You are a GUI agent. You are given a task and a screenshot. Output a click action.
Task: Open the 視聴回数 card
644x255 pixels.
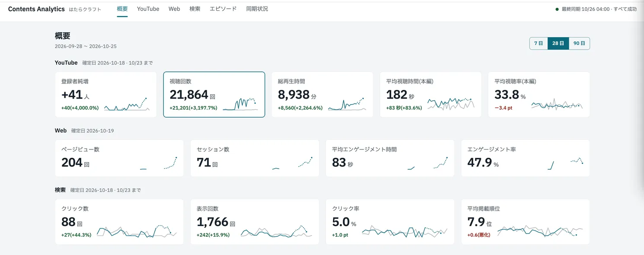(214, 95)
